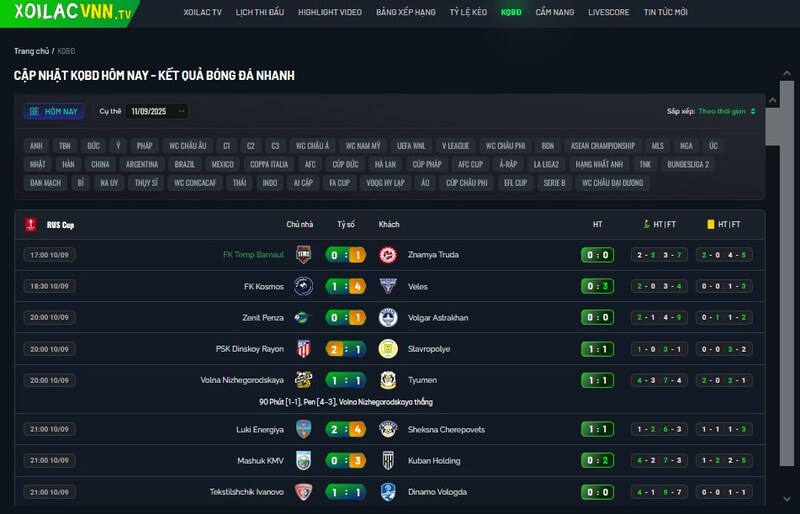Click the 17:00 10/09 match time

pos(49,255)
